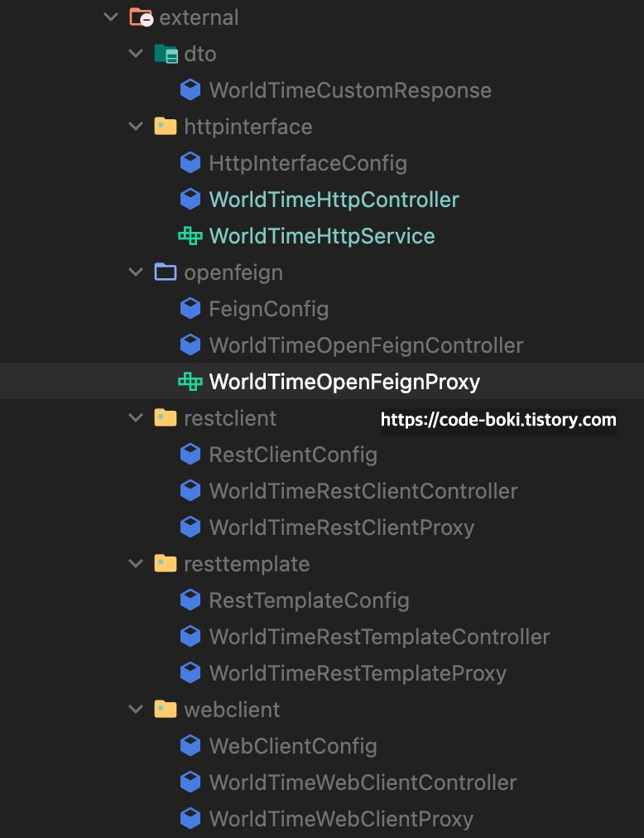644x838 pixels.
Task: Click RestClientConfig class icon
Action: coord(190,455)
